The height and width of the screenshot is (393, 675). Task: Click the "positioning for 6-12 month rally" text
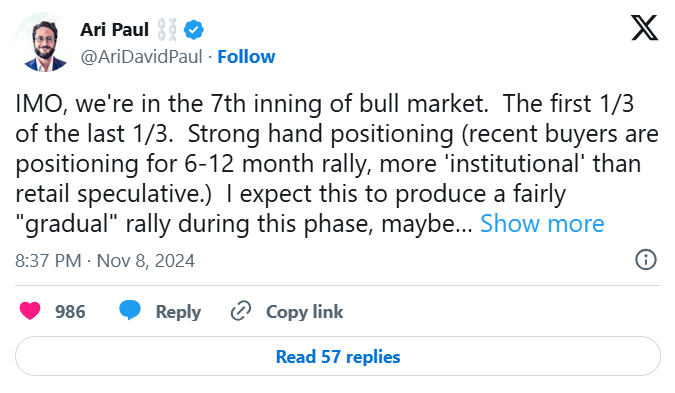193,164
